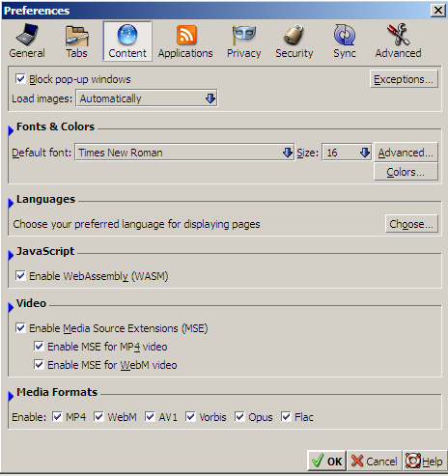Expand the Default font dropdown
This screenshot has width=448, height=476.
pos(184,153)
